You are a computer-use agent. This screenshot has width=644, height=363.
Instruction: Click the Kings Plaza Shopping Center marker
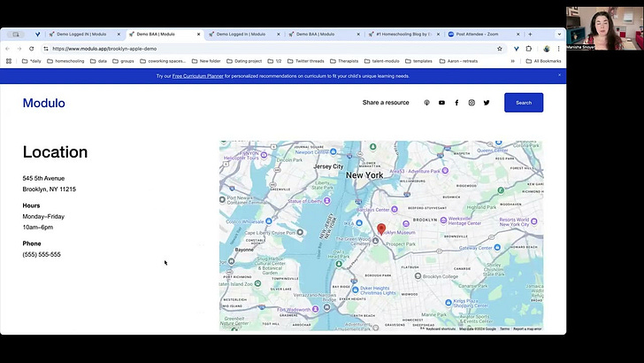click(x=448, y=303)
